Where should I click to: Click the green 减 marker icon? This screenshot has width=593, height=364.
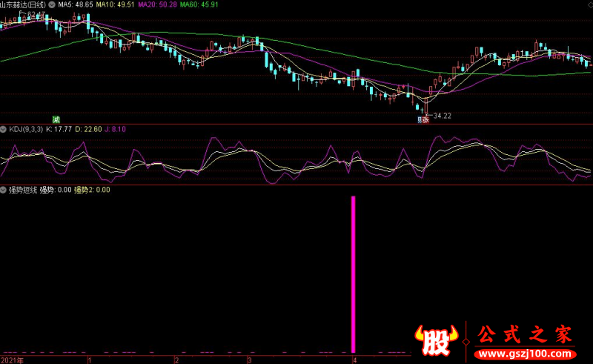pos(56,119)
